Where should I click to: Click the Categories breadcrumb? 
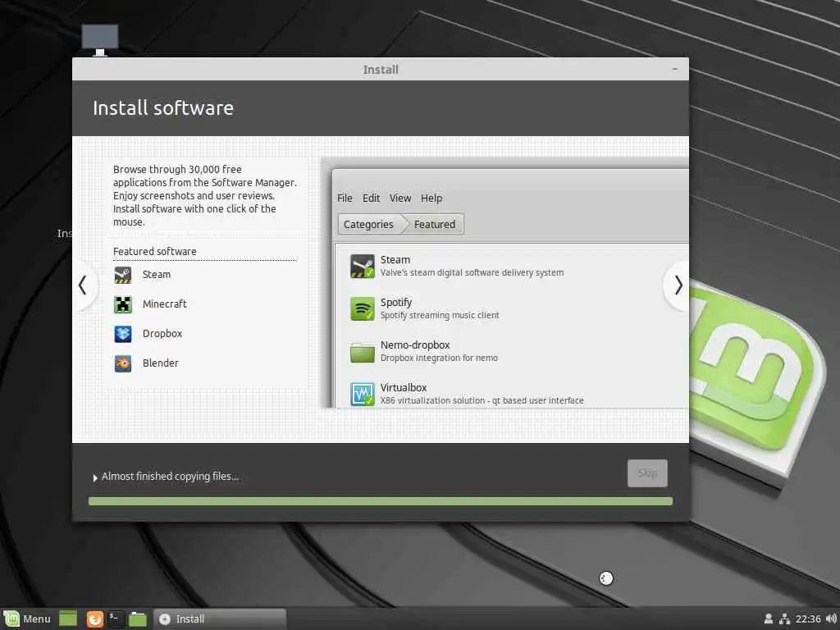tap(368, 225)
